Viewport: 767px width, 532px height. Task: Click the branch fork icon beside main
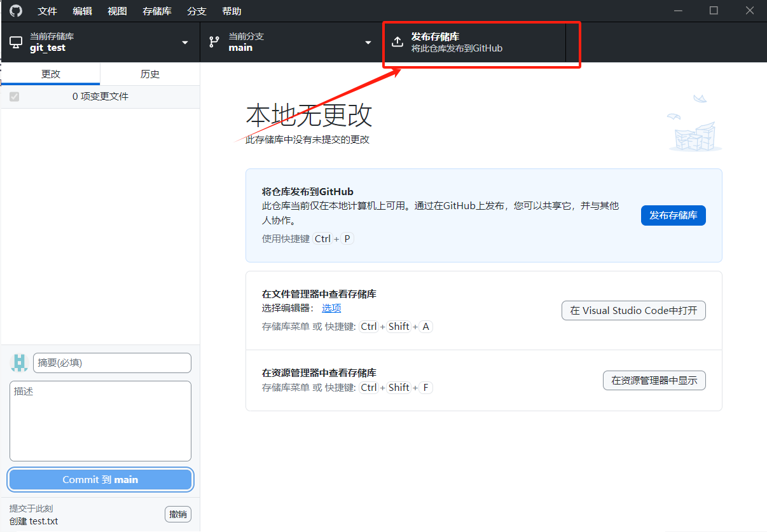(213, 42)
